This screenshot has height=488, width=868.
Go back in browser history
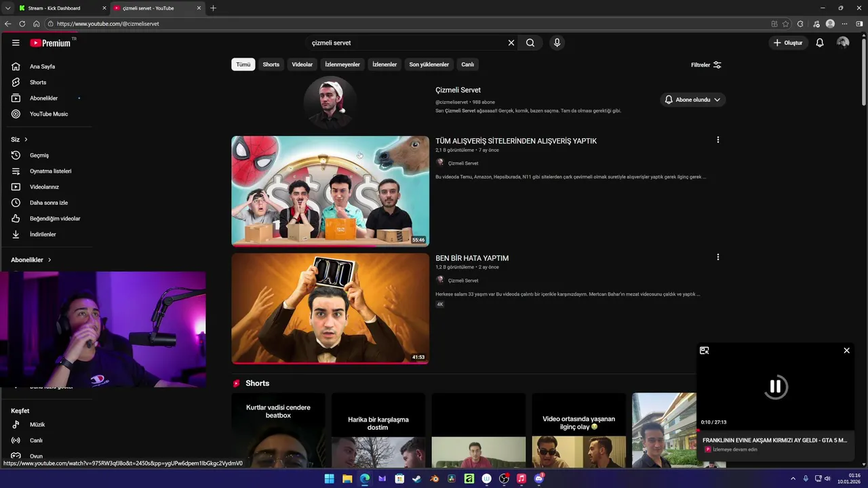point(8,24)
